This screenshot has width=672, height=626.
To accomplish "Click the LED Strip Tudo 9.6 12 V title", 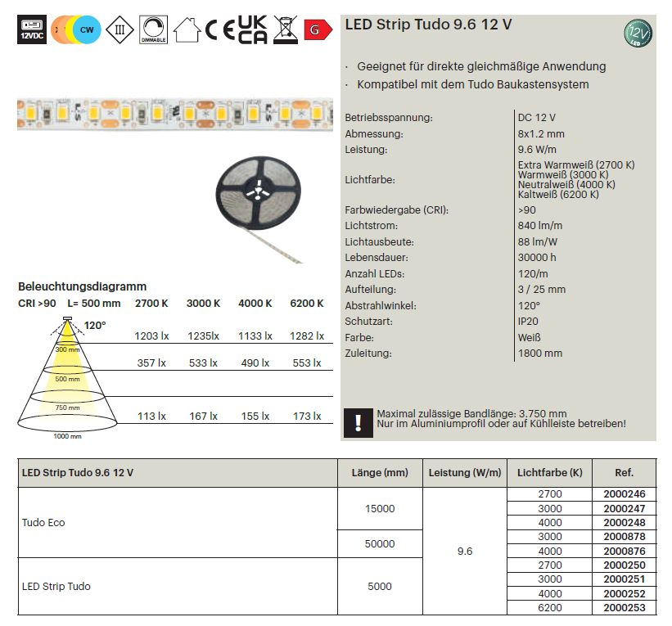I will [x=428, y=25].
